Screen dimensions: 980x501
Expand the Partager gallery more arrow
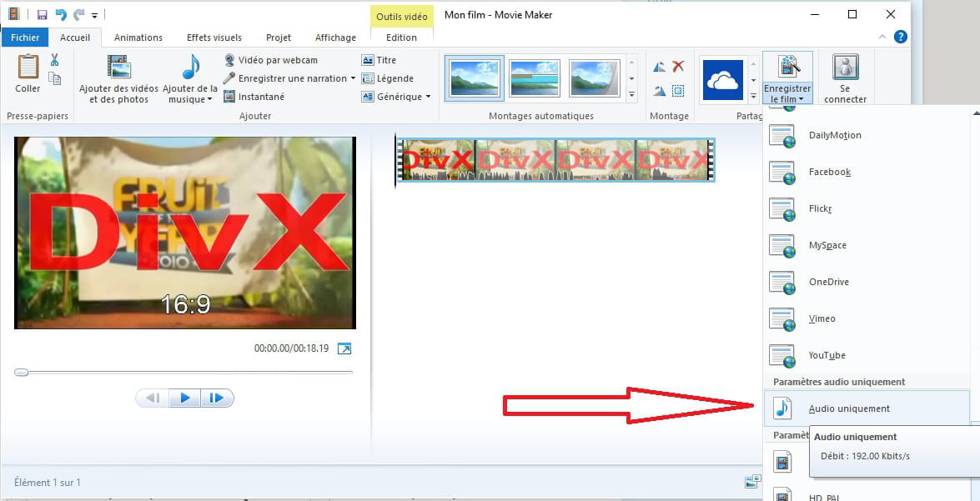pyautogui.click(x=753, y=96)
